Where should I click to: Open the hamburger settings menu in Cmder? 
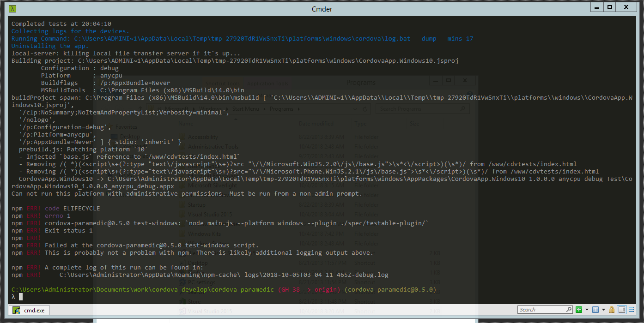pyautogui.click(x=632, y=310)
